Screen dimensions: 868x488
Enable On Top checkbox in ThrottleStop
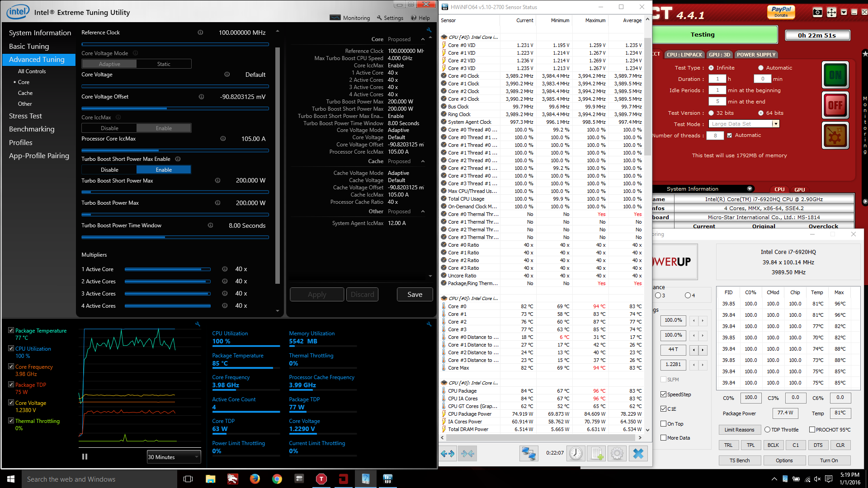click(663, 424)
